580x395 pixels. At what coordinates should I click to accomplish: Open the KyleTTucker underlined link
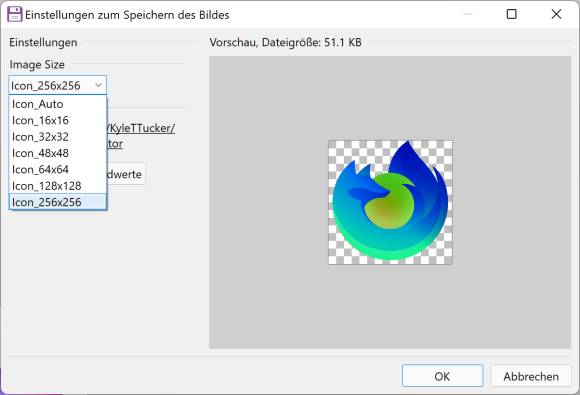(x=141, y=136)
